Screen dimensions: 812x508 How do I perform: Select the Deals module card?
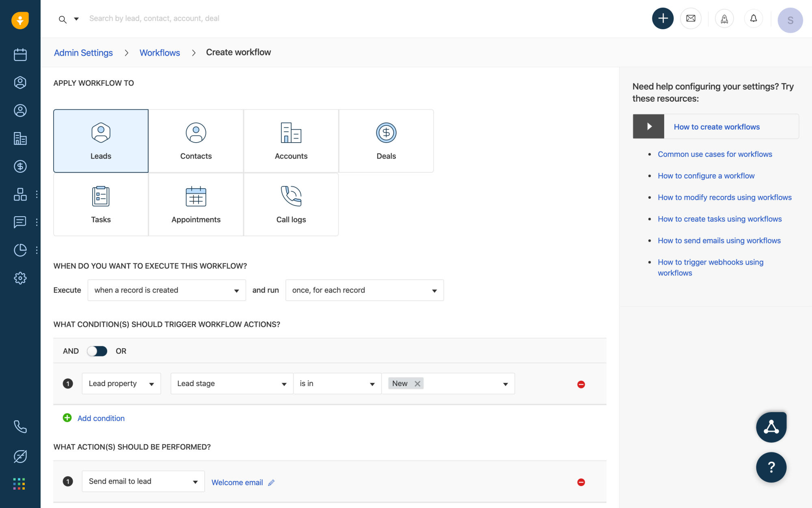[386, 141]
